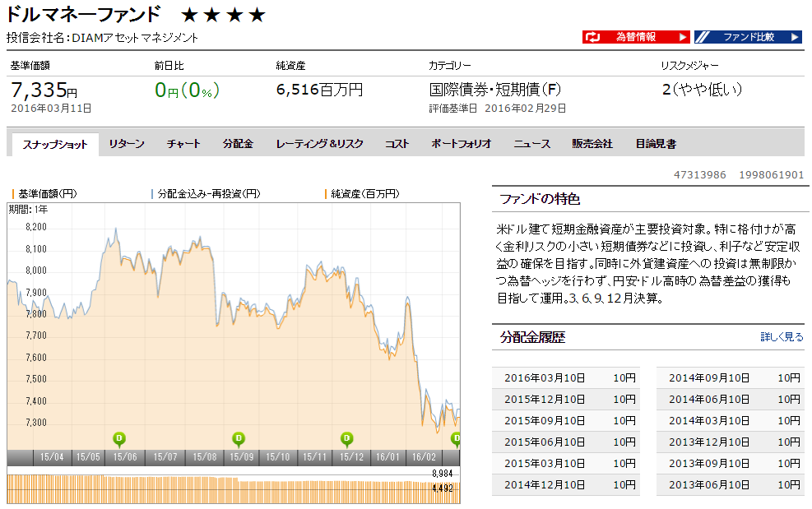Click the 0円(0%) day change value

187,90
